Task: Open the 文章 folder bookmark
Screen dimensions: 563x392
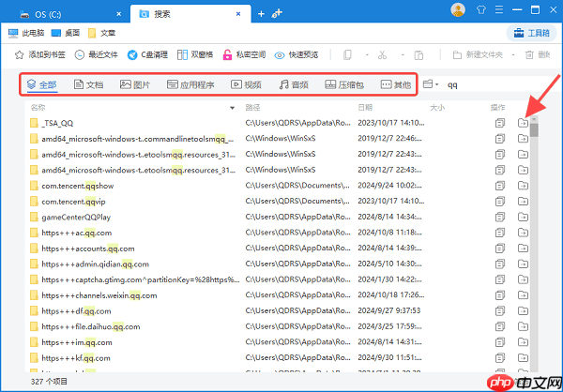Action: (x=101, y=34)
